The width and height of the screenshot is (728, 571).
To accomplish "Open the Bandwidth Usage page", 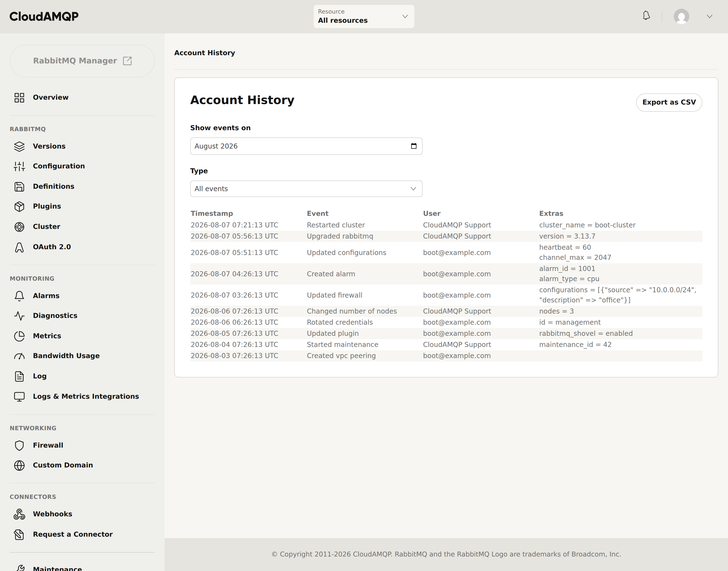I will click(x=66, y=356).
